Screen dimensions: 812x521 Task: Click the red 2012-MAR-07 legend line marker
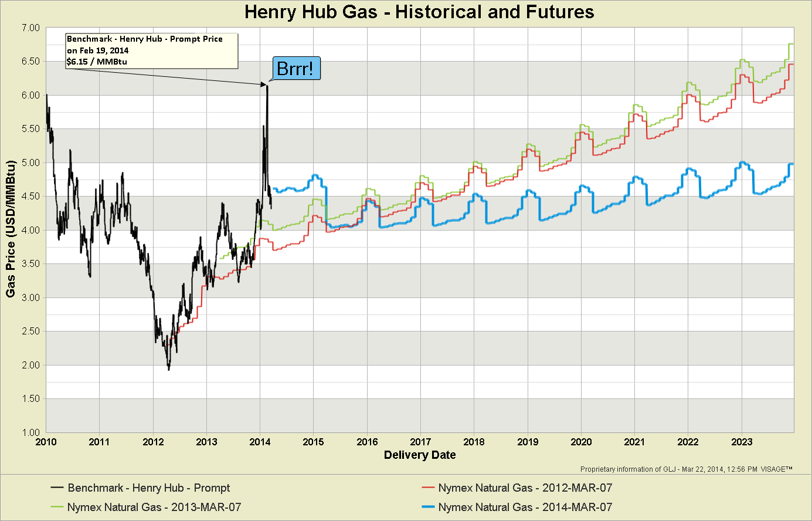428,488
